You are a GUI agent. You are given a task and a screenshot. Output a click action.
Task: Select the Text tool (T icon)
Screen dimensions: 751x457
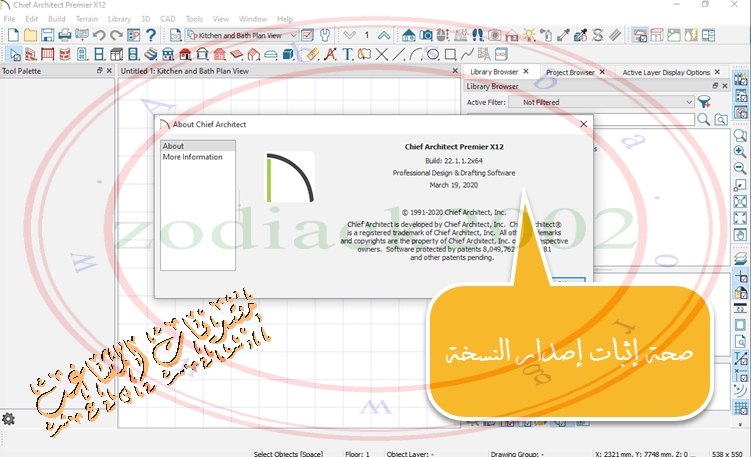coord(347,54)
